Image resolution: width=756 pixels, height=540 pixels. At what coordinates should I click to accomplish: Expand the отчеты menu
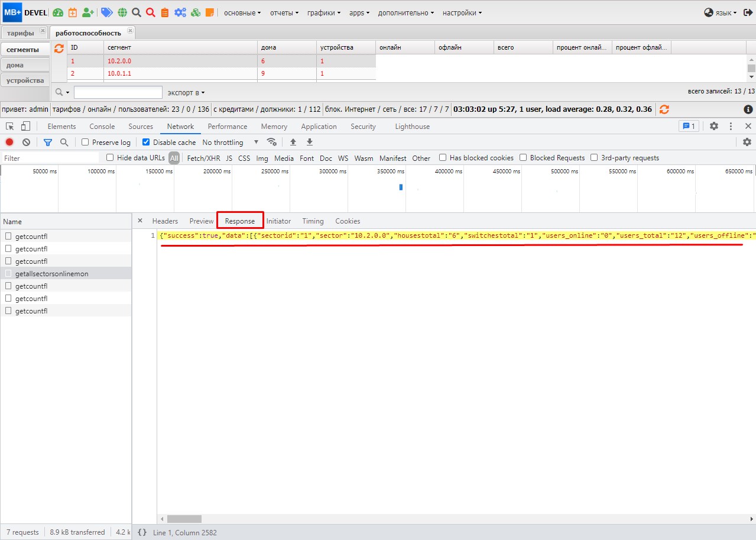point(284,12)
